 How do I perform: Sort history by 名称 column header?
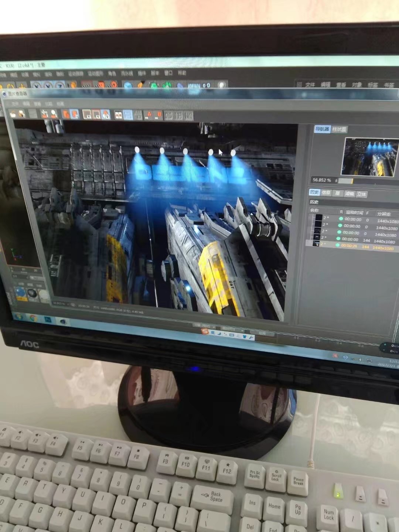pyautogui.click(x=315, y=210)
